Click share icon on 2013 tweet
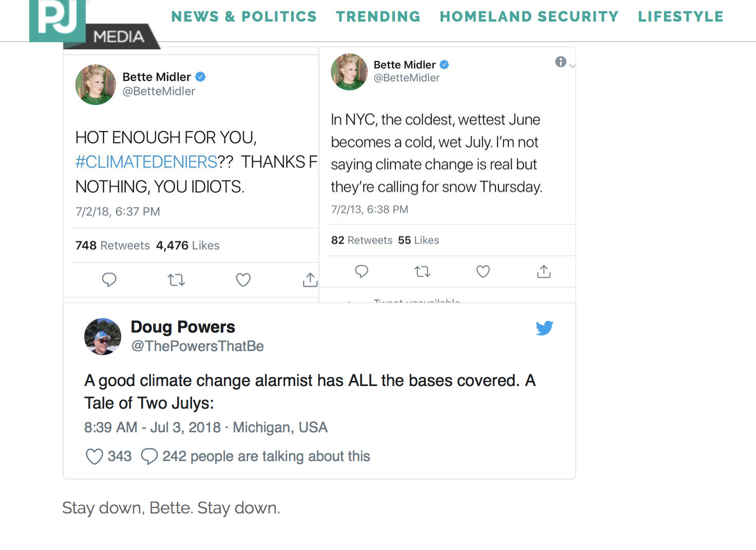The height and width of the screenshot is (550, 756). pyautogui.click(x=544, y=271)
